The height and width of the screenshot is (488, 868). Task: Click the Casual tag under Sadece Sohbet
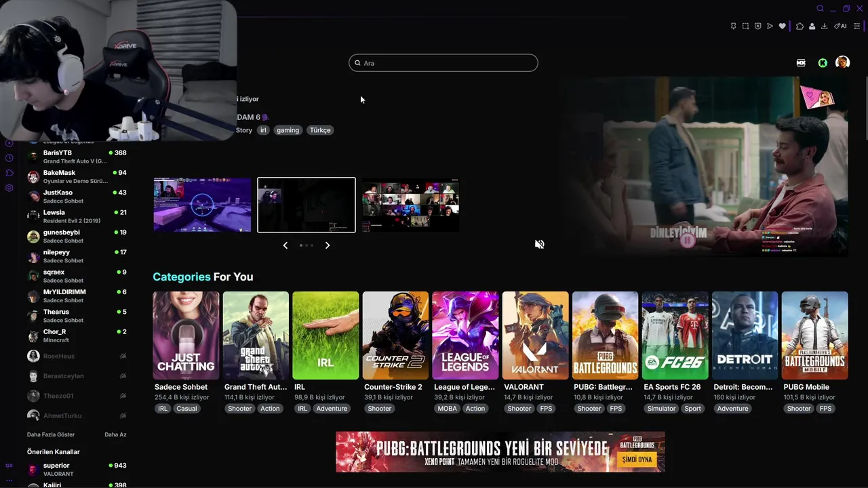coord(186,409)
